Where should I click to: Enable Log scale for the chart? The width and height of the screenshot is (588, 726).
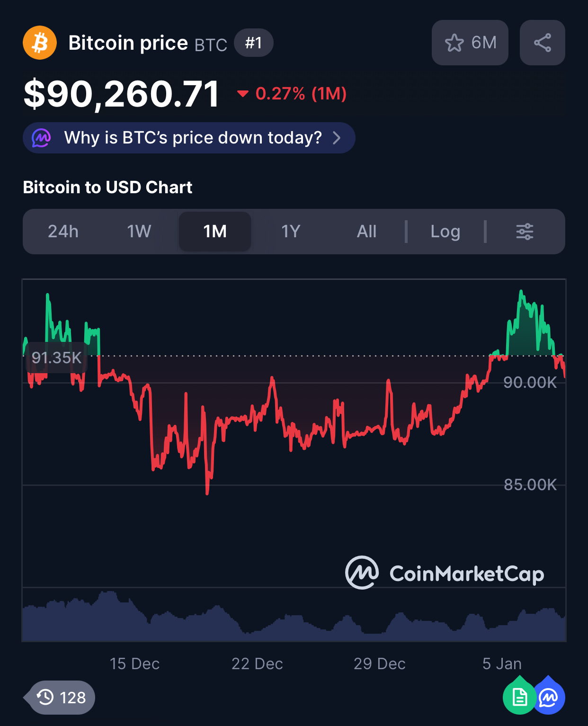coord(445,232)
